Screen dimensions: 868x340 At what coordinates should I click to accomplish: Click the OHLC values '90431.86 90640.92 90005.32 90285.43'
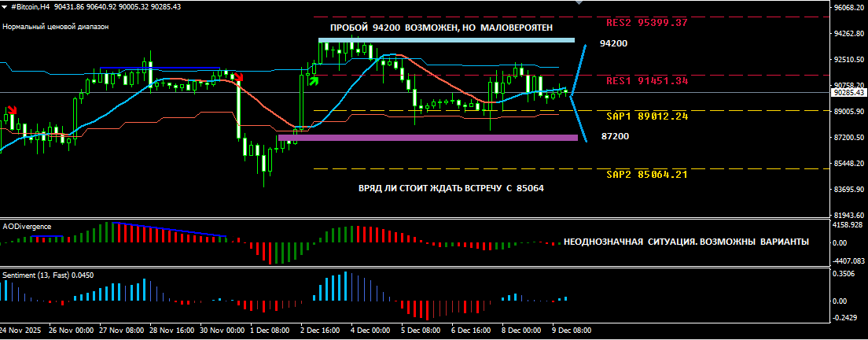point(119,6)
